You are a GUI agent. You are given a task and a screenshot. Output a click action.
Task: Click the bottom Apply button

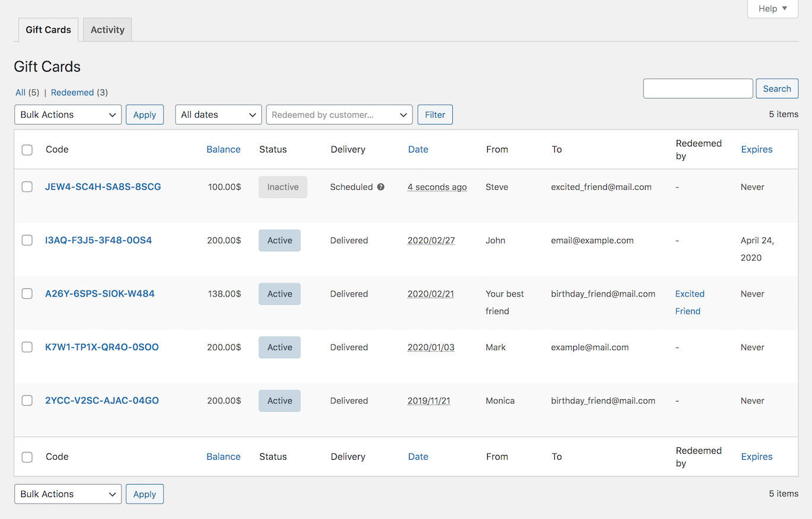coord(145,494)
